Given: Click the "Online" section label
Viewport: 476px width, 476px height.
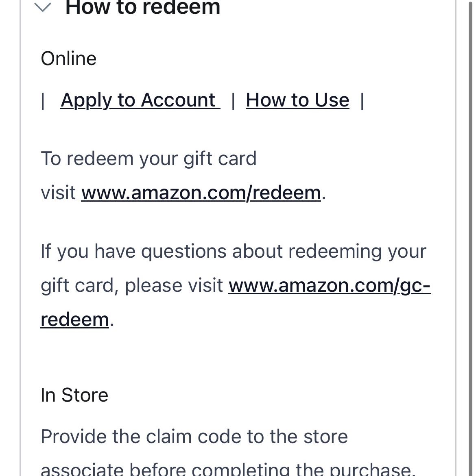Looking at the screenshot, I should (69, 59).
